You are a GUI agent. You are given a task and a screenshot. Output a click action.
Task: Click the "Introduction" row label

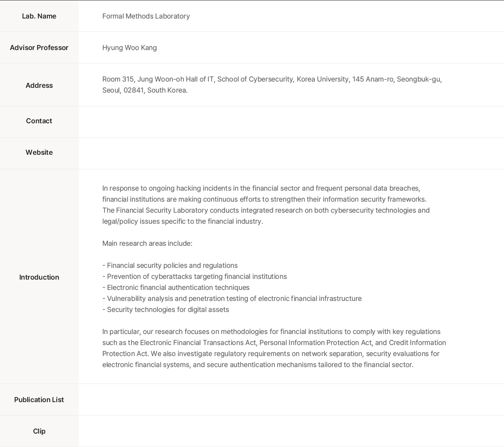[x=39, y=277]
